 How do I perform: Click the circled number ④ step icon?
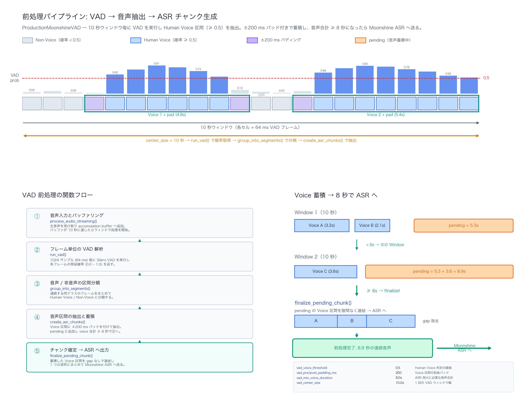37,317
